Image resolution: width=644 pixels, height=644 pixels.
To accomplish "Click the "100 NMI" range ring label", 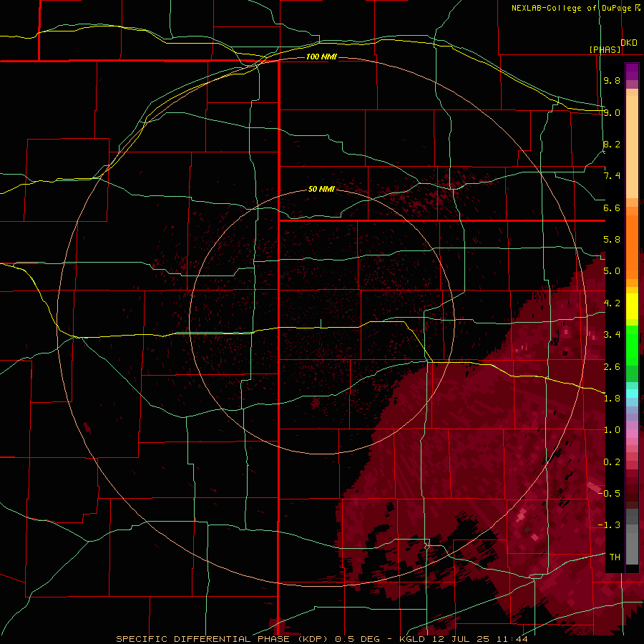I will (x=321, y=57).
